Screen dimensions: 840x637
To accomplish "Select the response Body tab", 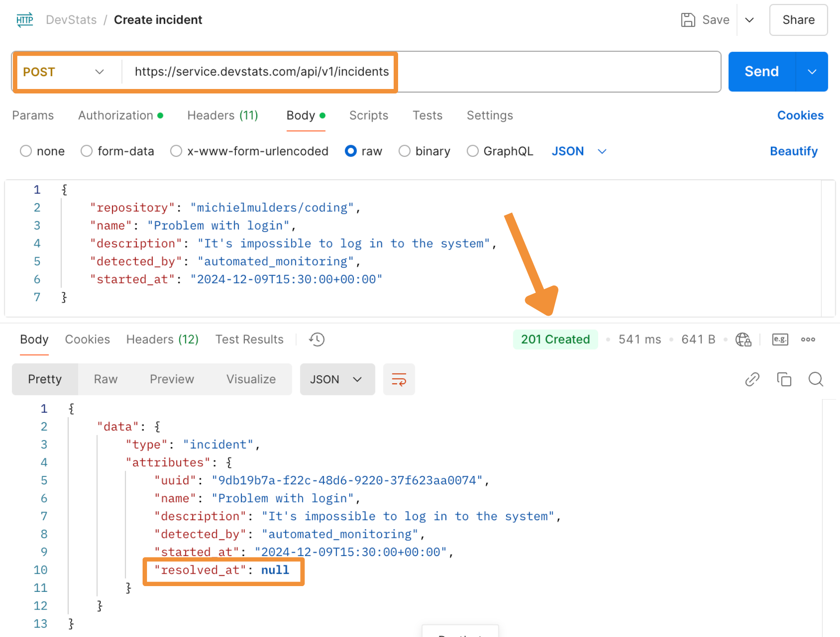I will (34, 340).
